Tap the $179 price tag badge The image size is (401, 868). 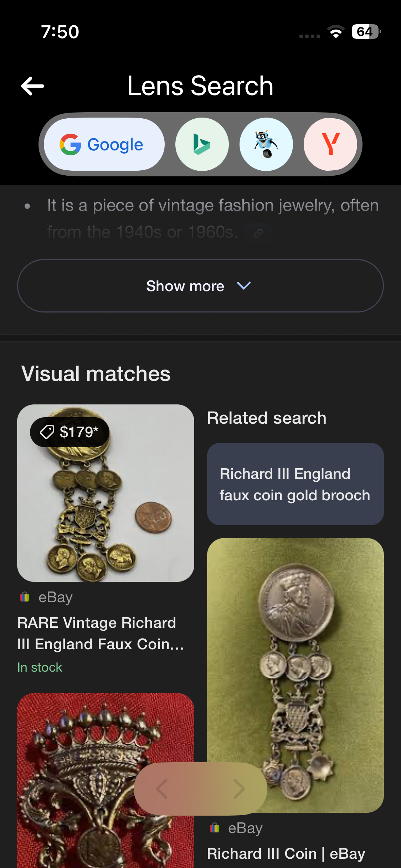[70, 432]
